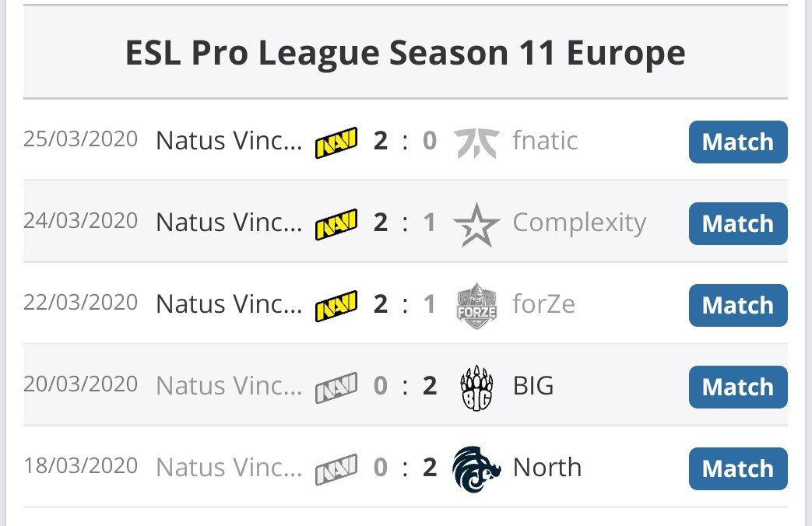Select Natus Vincere name in 24/03/2020 row
This screenshot has height=526, width=812.
pyautogui.click(x=229, y=223)
